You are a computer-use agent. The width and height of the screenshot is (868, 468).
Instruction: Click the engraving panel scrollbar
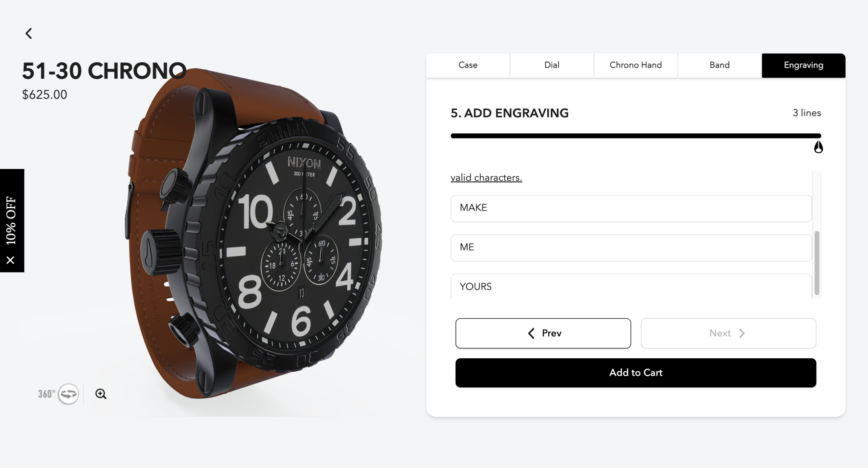817,263
